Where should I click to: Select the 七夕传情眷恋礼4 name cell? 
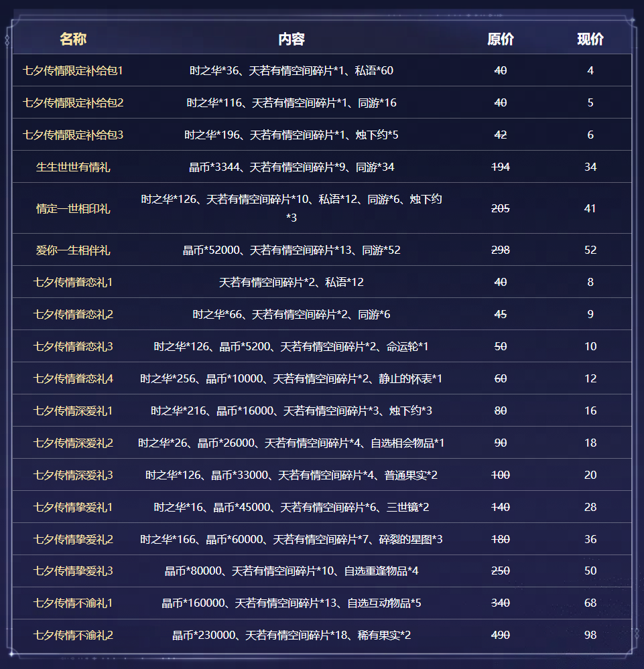[73, 378]
